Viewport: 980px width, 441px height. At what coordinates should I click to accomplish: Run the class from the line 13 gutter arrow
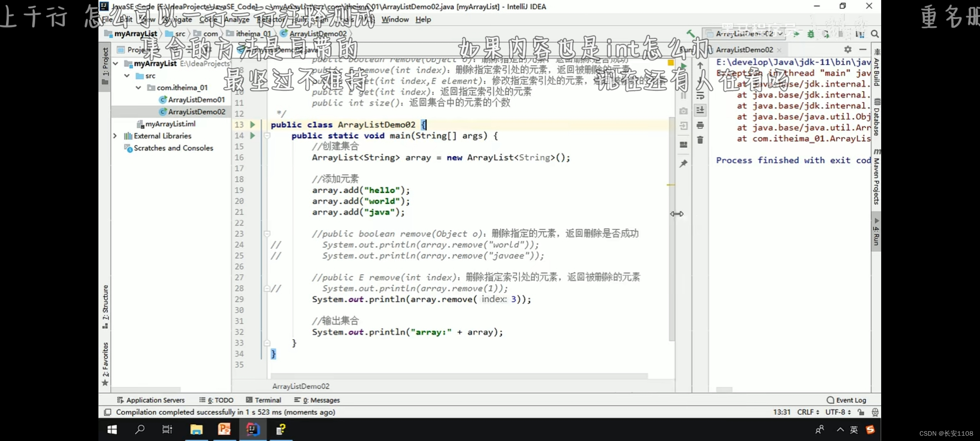(x=252, y=125)
